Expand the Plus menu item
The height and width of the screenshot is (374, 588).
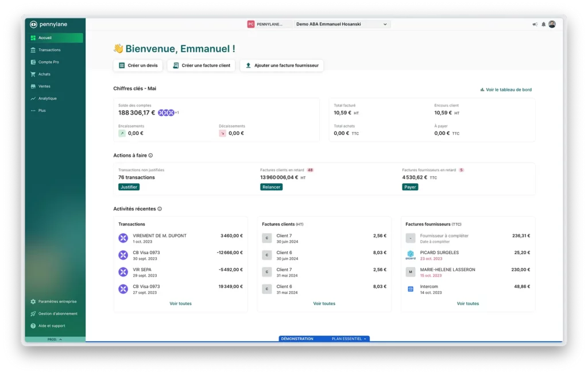55,111
